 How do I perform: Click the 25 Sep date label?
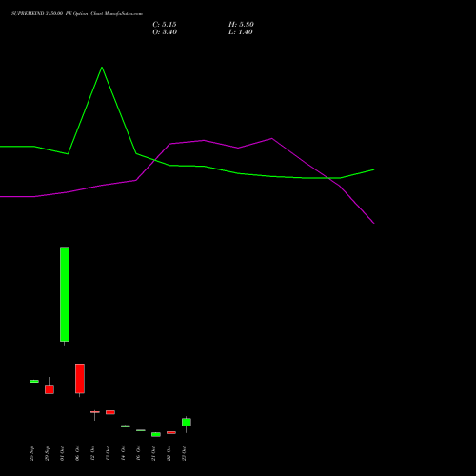click(31, 453)
